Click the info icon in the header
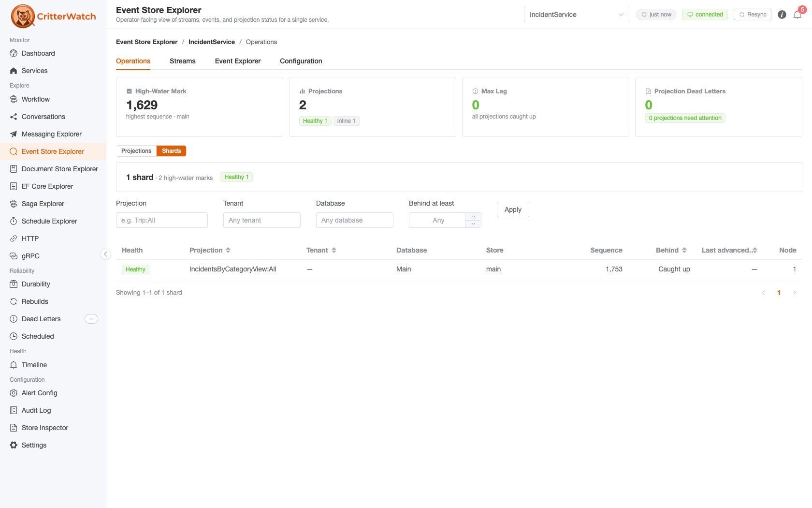 tap(782, 15)
